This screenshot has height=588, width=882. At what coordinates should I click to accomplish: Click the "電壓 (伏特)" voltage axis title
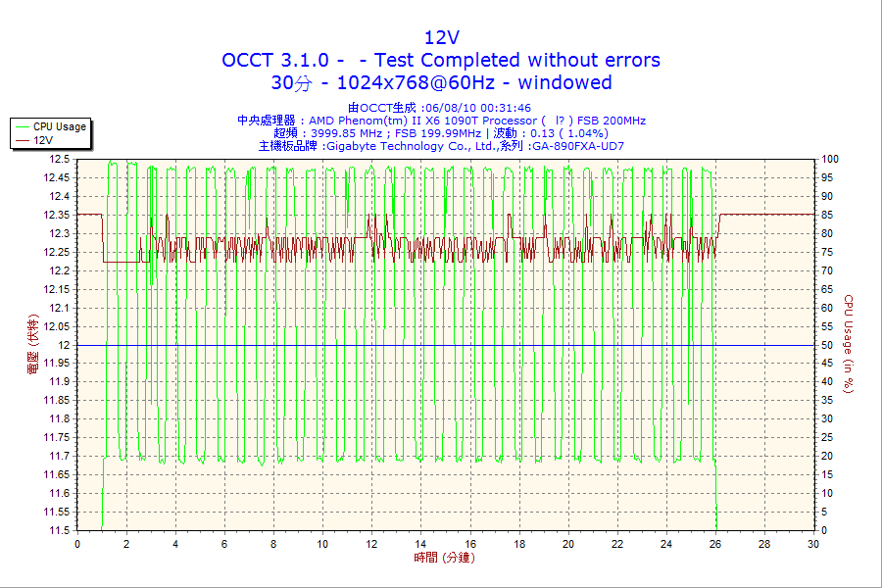point(32,344)
